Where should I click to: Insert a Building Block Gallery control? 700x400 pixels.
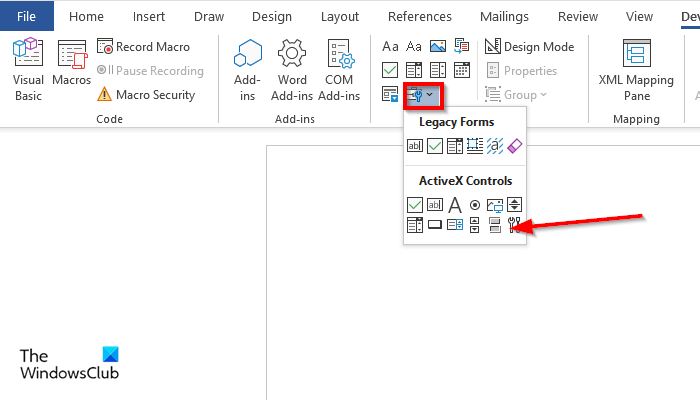[462, 46]
